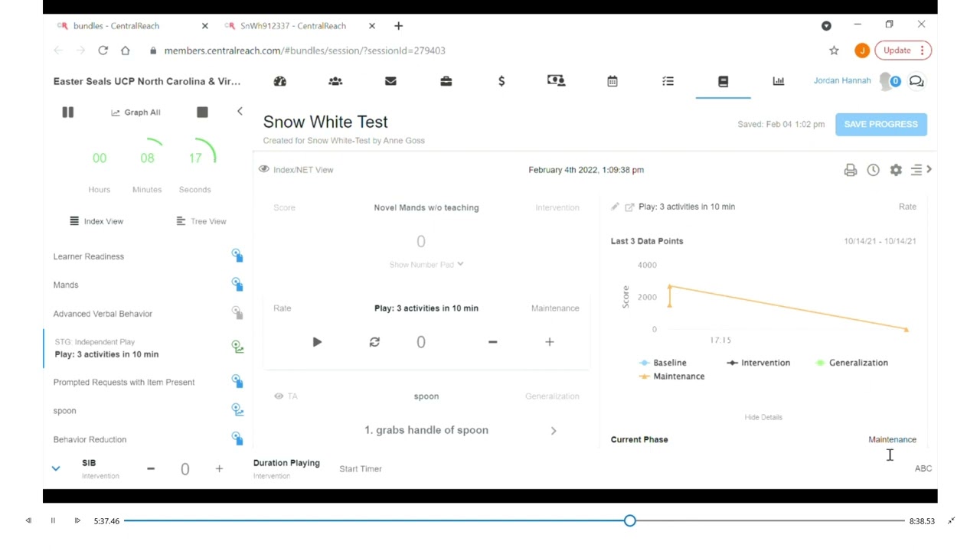Pause the session timer
The image size is (980, 551).
click(67, 112)
